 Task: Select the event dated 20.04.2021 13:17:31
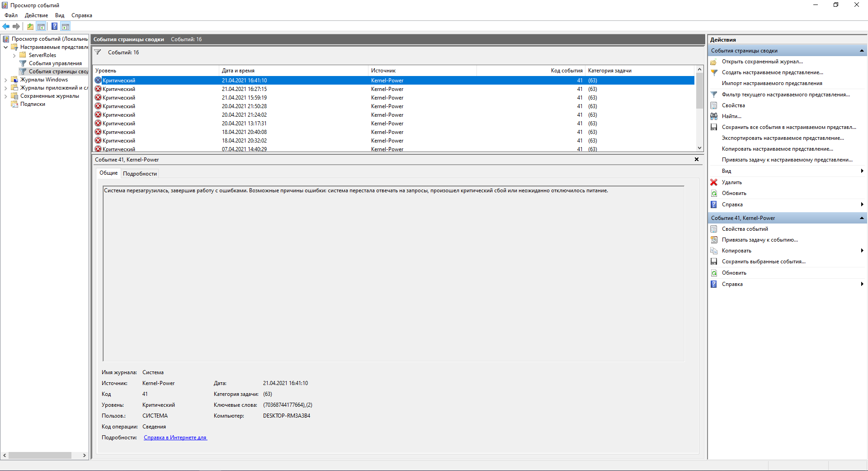click(x=393, y=124)
